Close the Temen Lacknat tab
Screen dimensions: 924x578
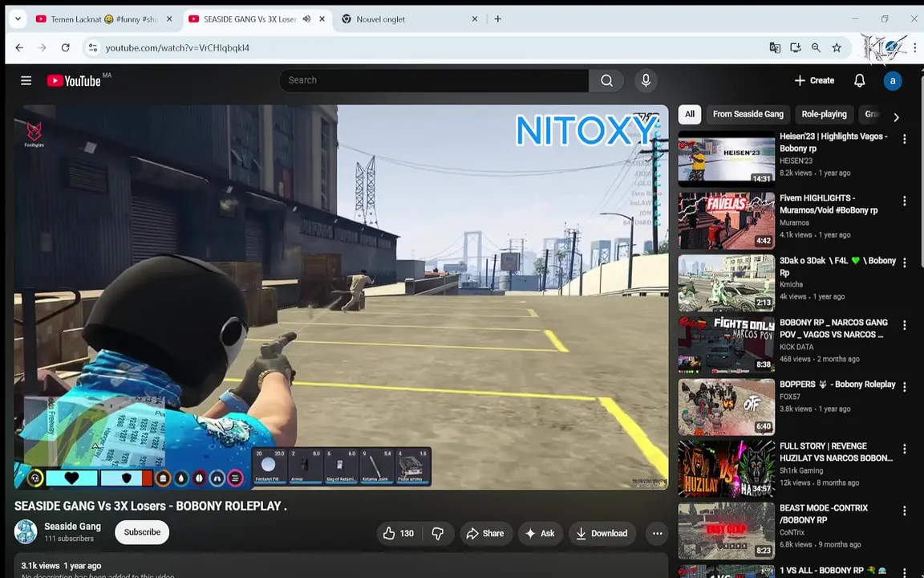point(169,19)
